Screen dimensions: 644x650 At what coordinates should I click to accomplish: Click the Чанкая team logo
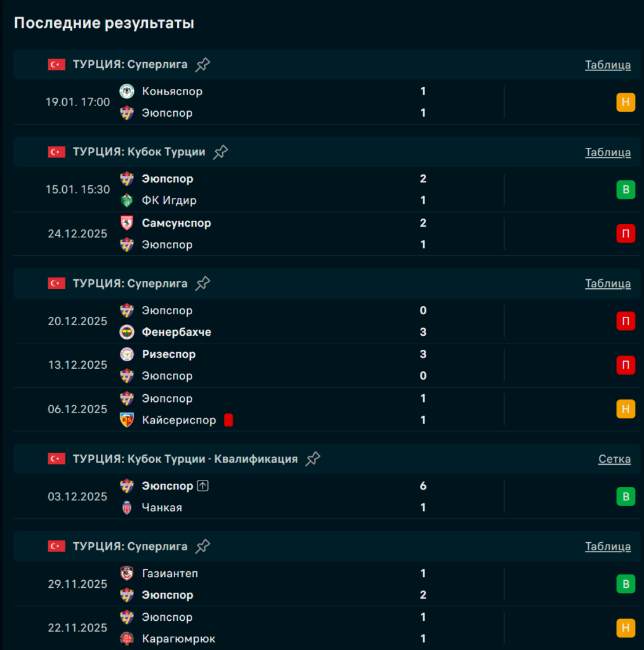[127, 508]
